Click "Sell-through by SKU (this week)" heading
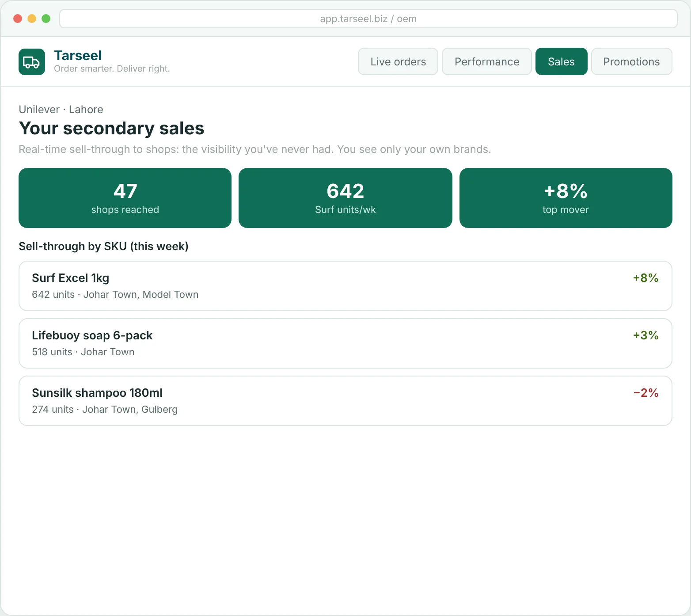 [103, 246]
